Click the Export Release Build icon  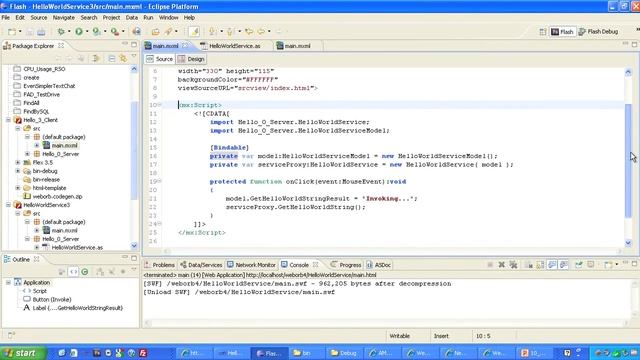[137, 31]
